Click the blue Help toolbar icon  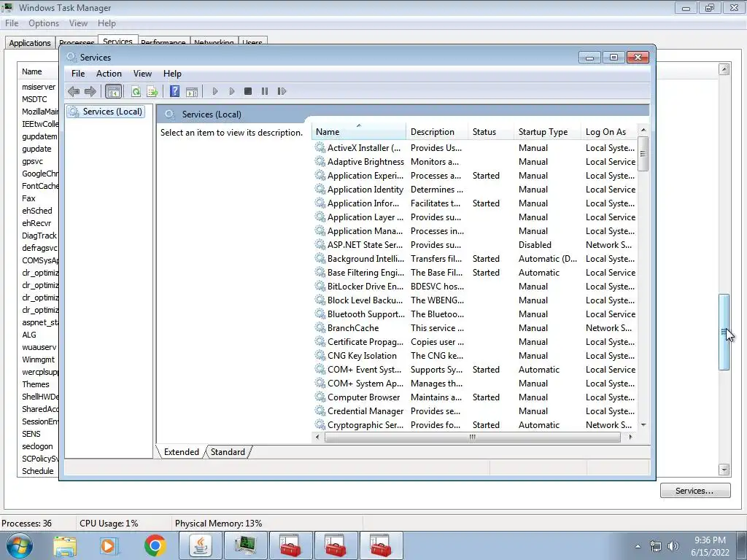pyautogui.click(x=175, y=91)
